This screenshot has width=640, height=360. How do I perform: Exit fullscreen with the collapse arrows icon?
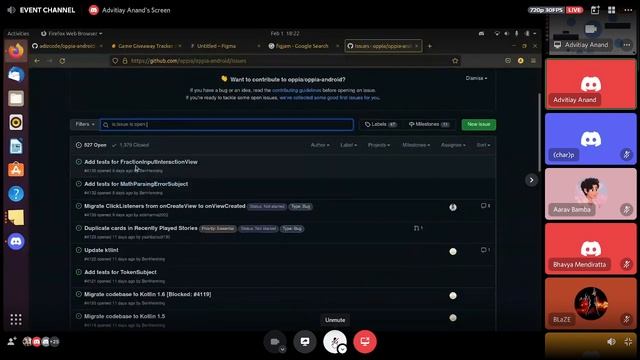tap(628, 342)
